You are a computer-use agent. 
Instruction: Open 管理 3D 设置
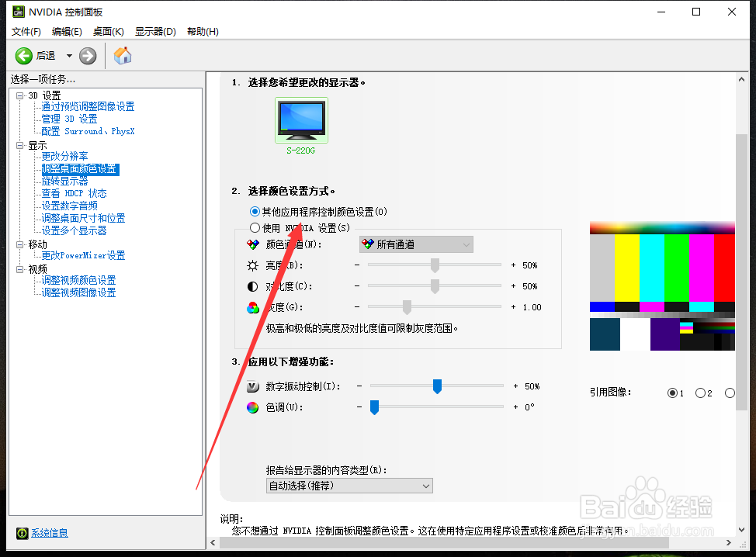69,119
